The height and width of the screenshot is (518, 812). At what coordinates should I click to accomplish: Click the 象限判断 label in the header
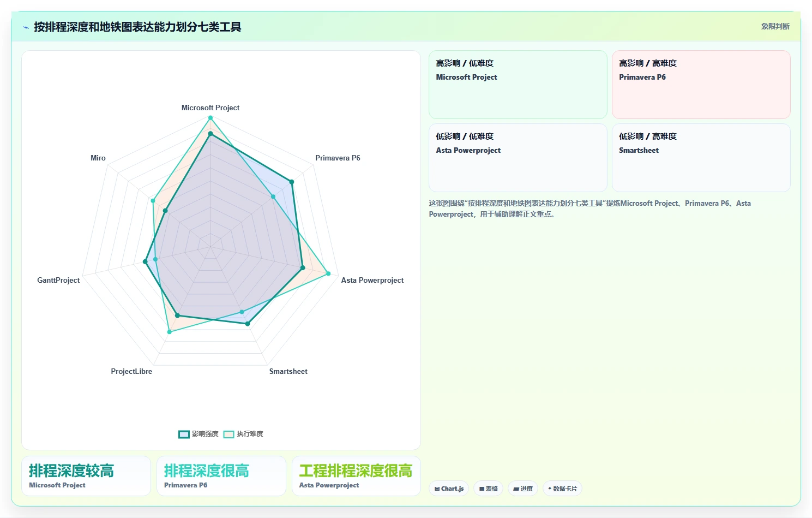(x=775, y=26)
